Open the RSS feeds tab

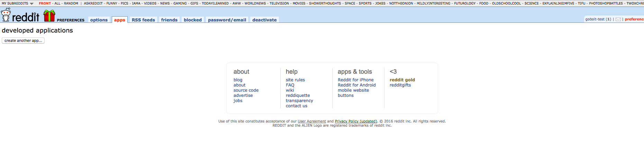[x=143, y=20]
